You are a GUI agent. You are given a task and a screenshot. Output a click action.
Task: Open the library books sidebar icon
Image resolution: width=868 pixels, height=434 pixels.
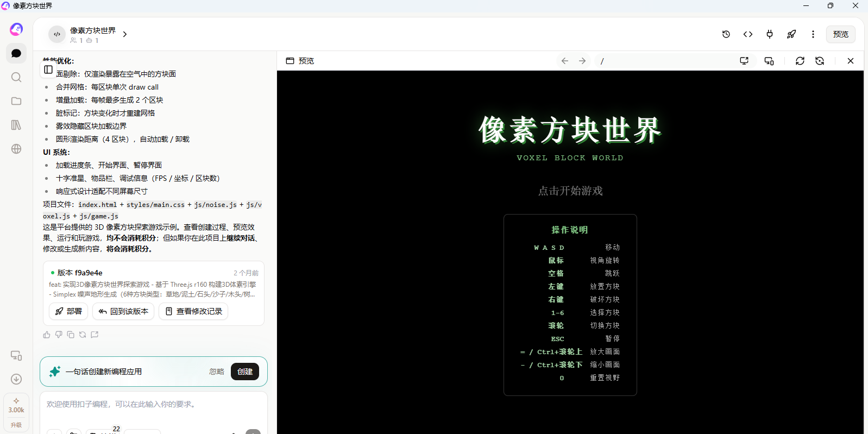[x=16, y=125]
